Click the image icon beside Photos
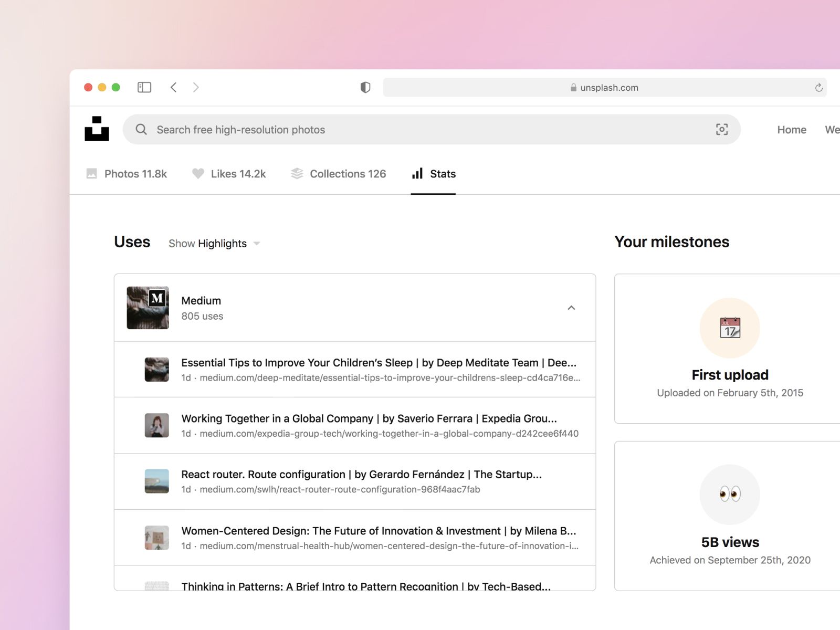Viewport: 840px width, 630px height. coord(91,174)
